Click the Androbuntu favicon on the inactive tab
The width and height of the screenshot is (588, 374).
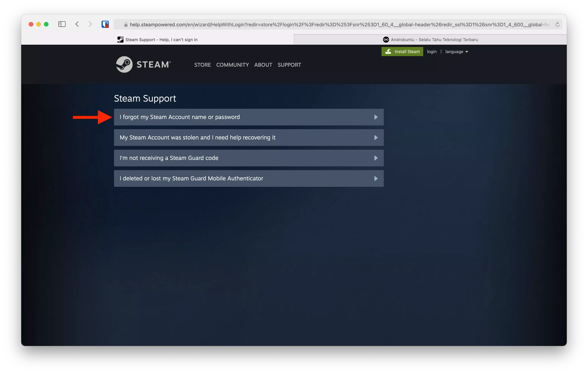click(x=386, y=39)
